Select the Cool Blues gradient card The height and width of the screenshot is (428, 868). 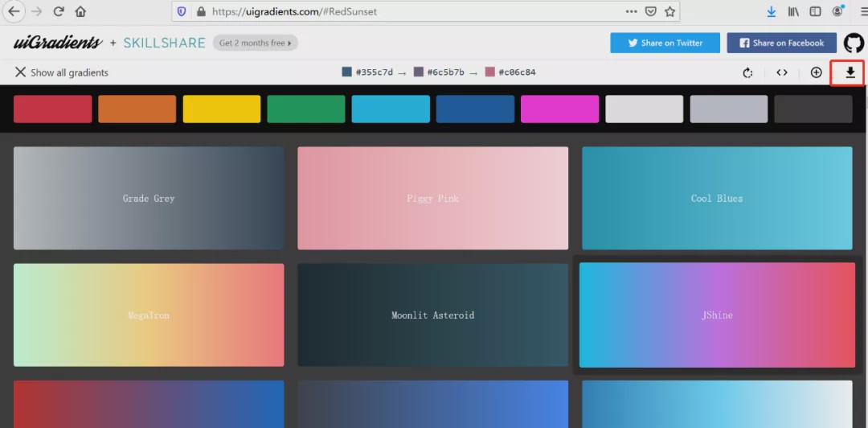[717, 198]
